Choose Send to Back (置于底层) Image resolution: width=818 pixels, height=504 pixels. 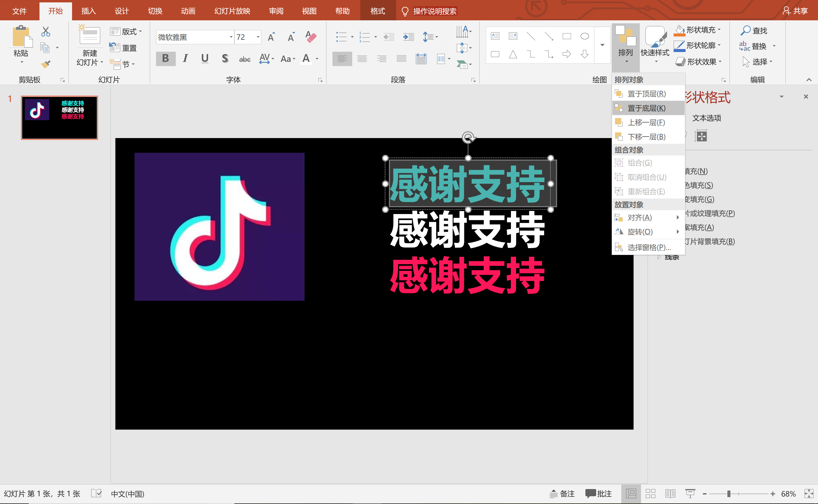tap(648, 108)
